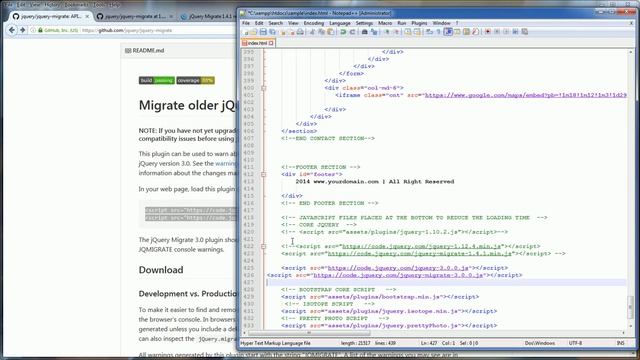
Task: Click the jquery-migrate-3.0.0.js URL on line 426
Action: pyautogui.click(x=398, y=275)
